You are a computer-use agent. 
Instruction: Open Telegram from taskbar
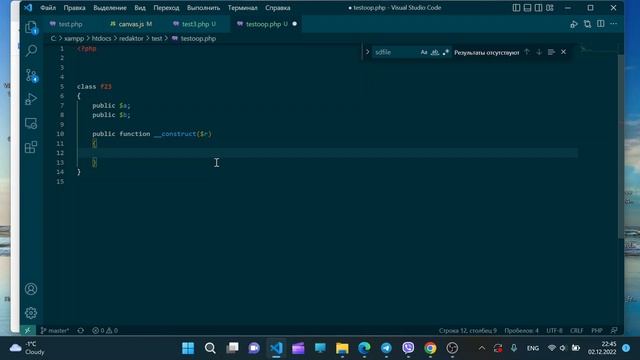tap(386, 348)
